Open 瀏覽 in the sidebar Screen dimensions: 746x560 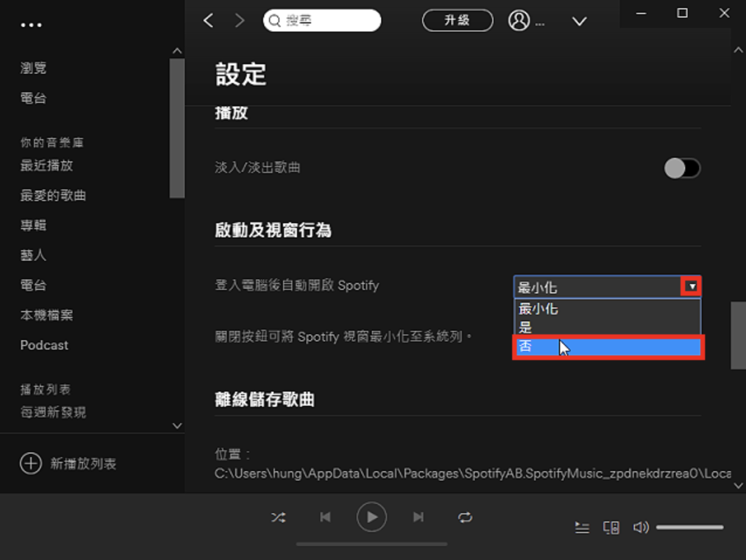point(33,68)
